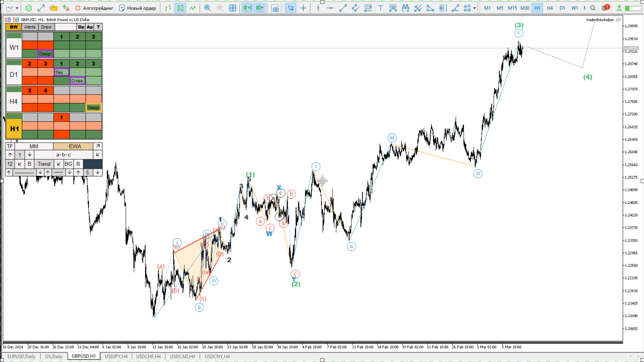
Task: Switch to M1 timeframe
Action: 487,8
